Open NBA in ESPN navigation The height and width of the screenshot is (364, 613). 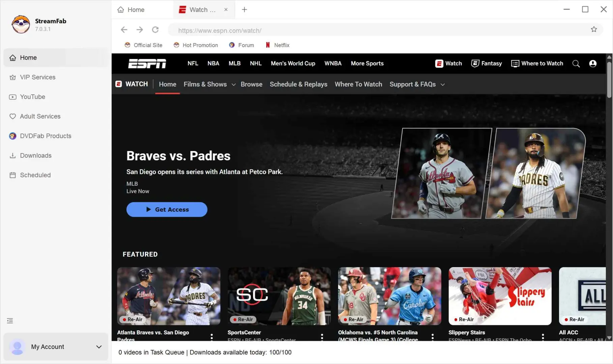point(213,63)
